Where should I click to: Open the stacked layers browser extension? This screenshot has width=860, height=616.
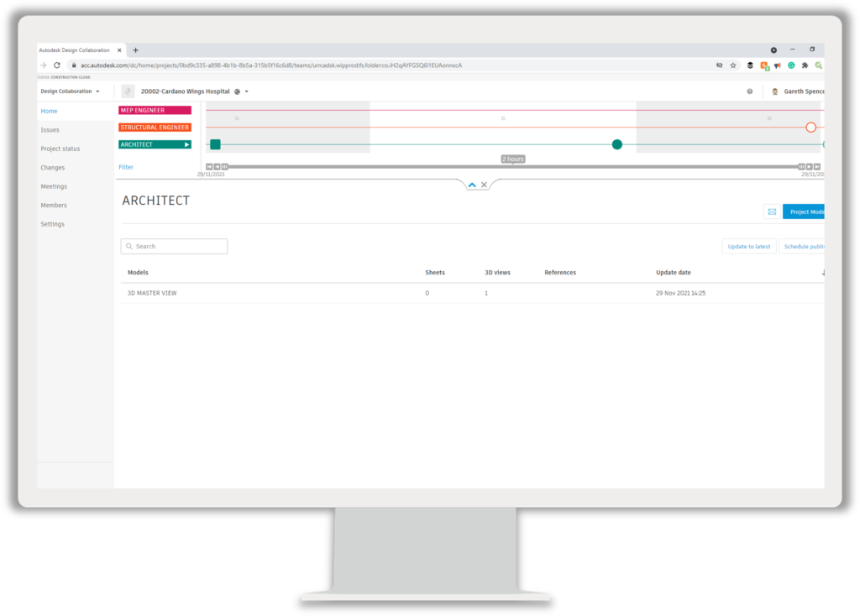[x=750, y=65]
